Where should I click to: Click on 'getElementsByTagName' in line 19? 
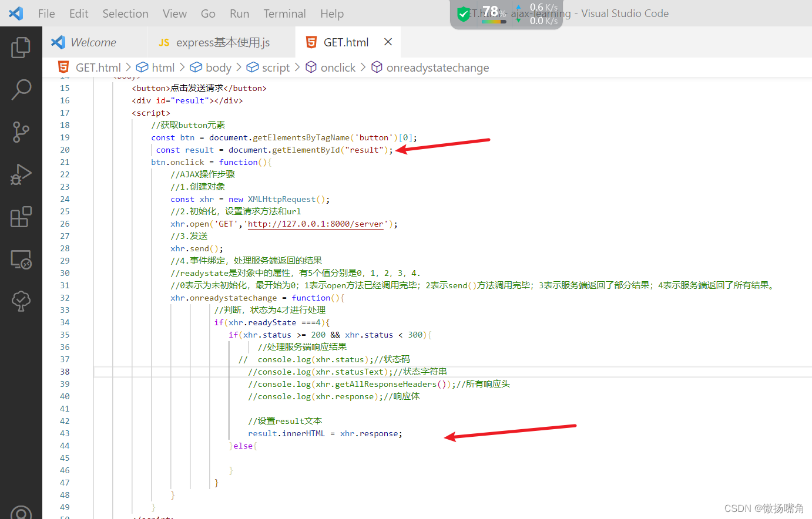tap(301, 137)
